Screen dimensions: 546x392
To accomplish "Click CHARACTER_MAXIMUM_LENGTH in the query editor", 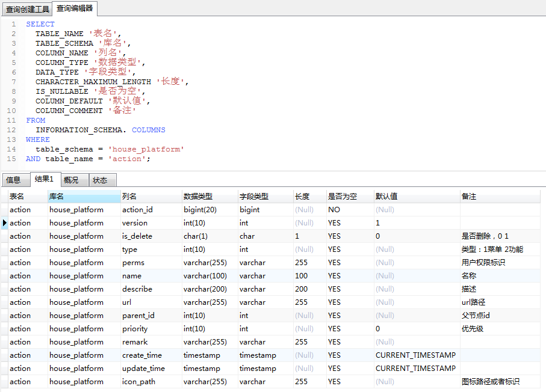I will click(93, 82).
